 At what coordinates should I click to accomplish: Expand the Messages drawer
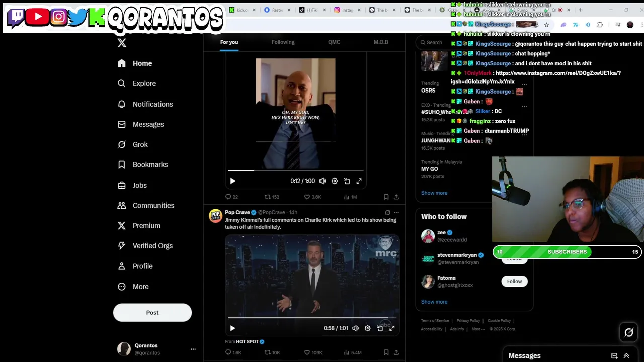click(x=626, y=356)
